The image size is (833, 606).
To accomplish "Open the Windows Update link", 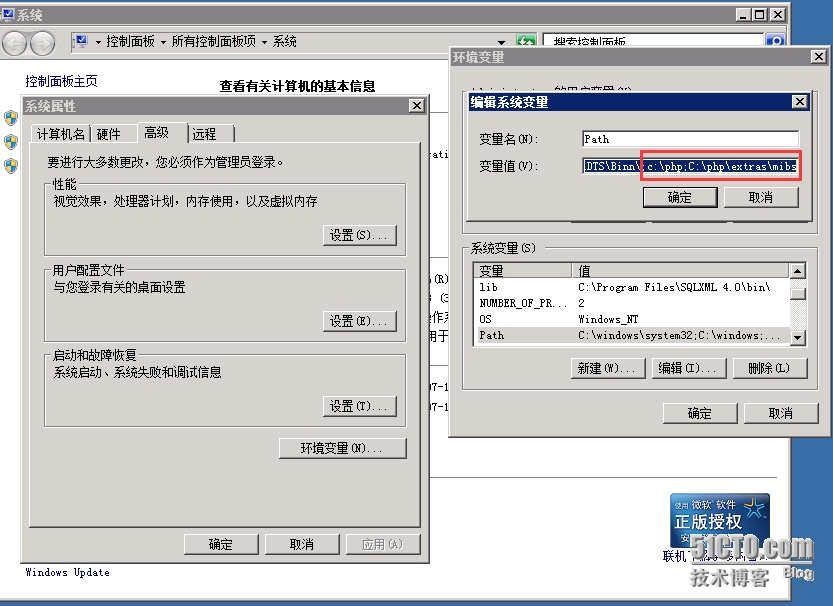I will click(67, 572).
